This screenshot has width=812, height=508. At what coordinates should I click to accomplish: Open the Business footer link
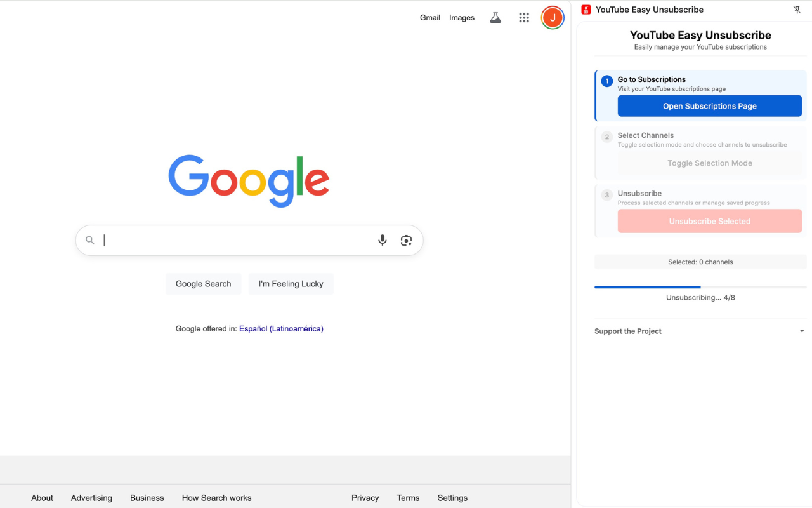click(x=147, y=498)
